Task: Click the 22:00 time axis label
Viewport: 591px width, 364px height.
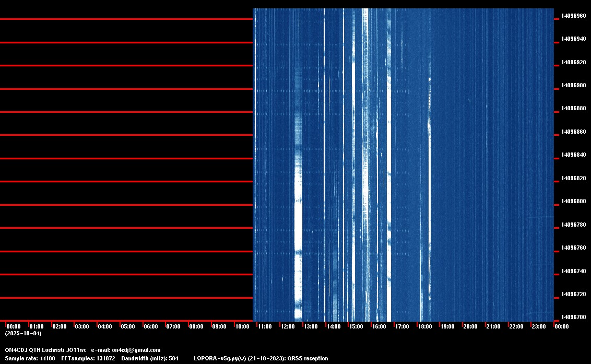Action: coord(516,326)
